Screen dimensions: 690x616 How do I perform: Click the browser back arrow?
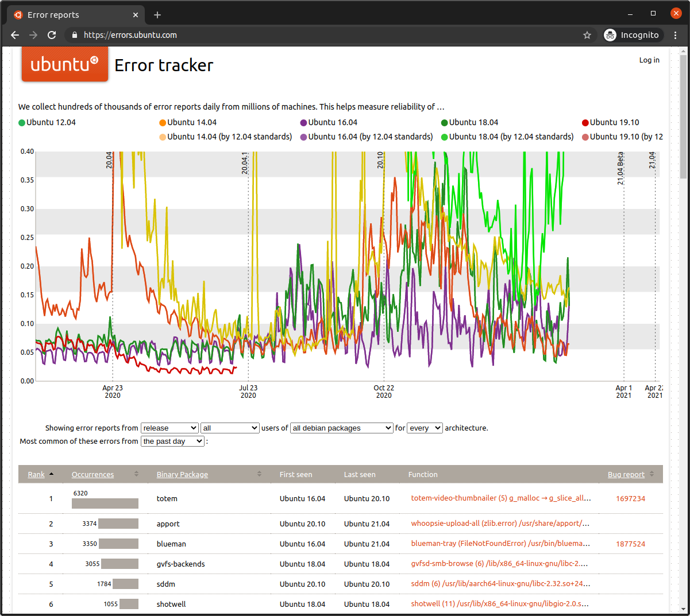click(15, 35)
